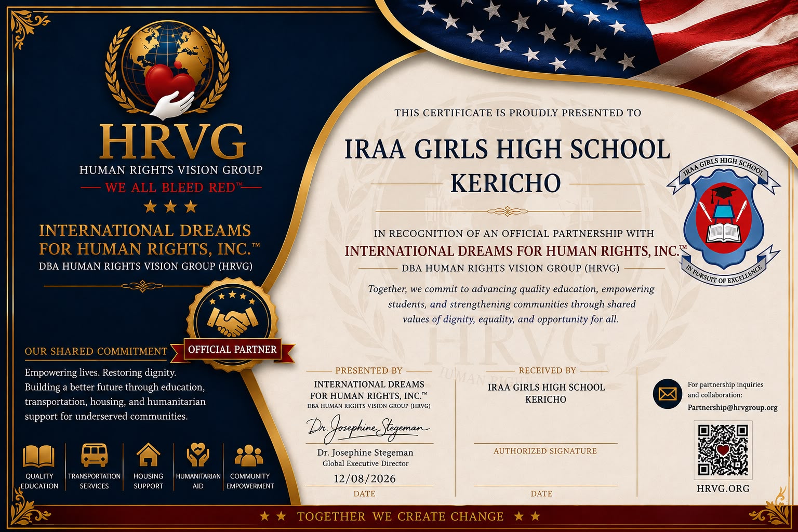Click the 'Empowering lives. Restoring dignity.' line
The height and width of the screenshot is (532, 798).
click(100, 373)
